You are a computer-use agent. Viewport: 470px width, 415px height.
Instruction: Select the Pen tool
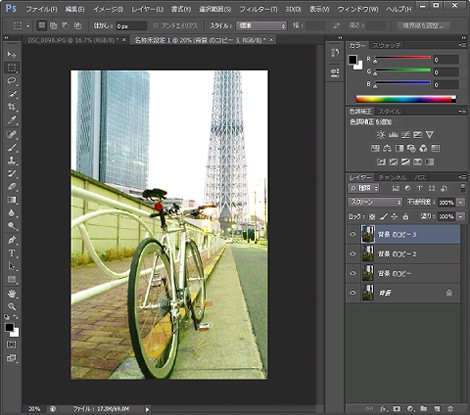pyautogui.click(x=12, y=240)
